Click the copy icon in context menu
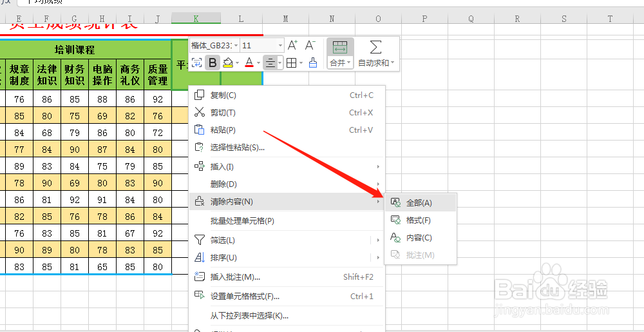The height and width of the screenshot is (332, 644). point(199,95)
